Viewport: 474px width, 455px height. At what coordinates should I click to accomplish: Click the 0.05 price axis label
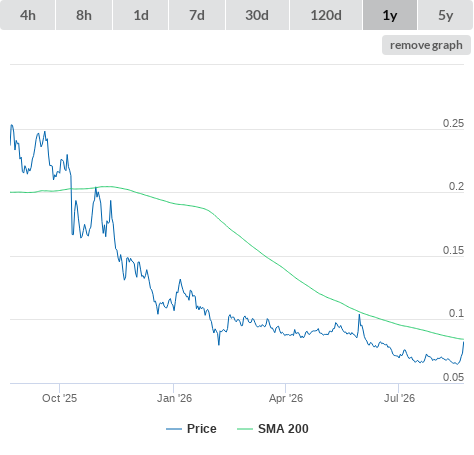[x=453, y=377]
